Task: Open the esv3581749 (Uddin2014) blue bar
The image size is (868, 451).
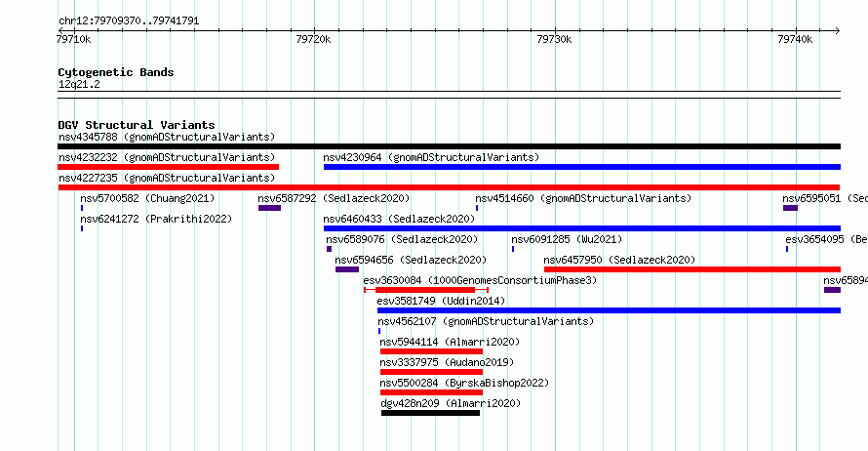Action: 609,310
